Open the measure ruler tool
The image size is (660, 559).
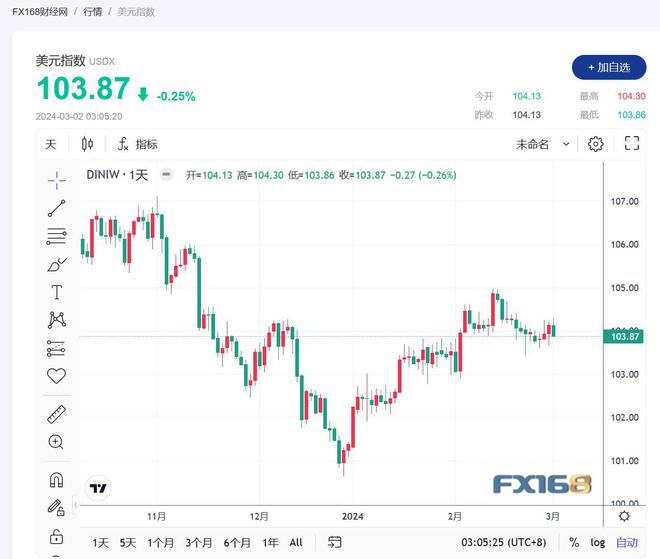[x=56, y=413]
